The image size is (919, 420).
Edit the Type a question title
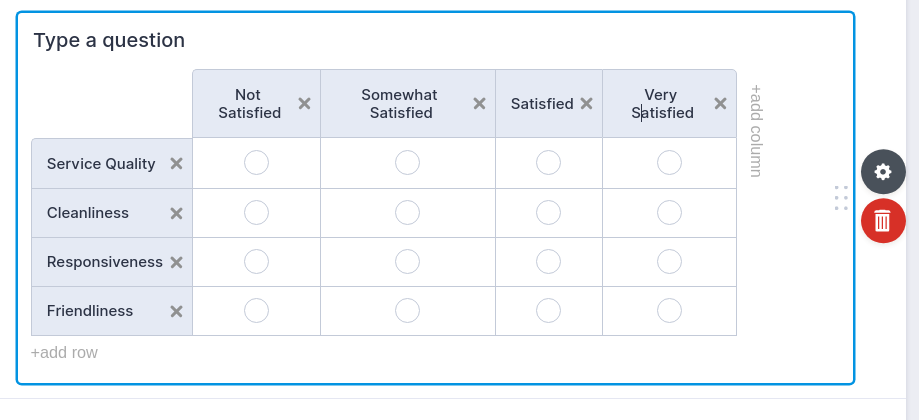(x=109, y=40)
